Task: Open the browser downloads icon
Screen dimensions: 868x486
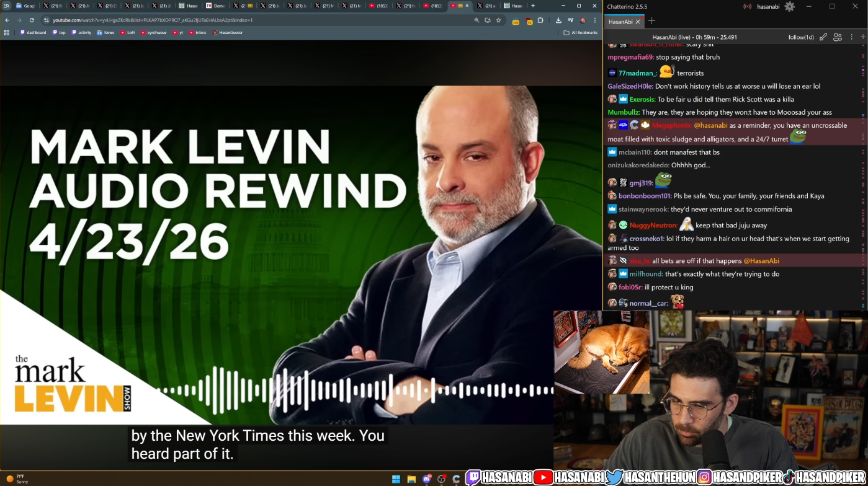Action: click(x=558, y=20)
